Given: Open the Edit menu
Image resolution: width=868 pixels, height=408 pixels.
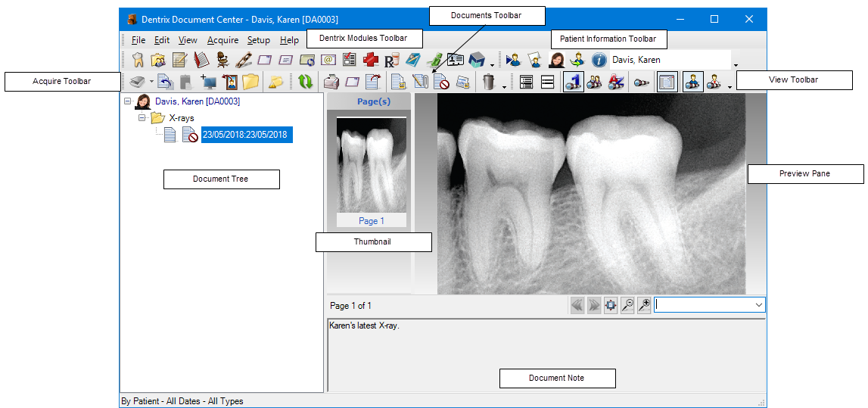Looking at the screenshot, I should pyautogui.click(x=162, y=40).
